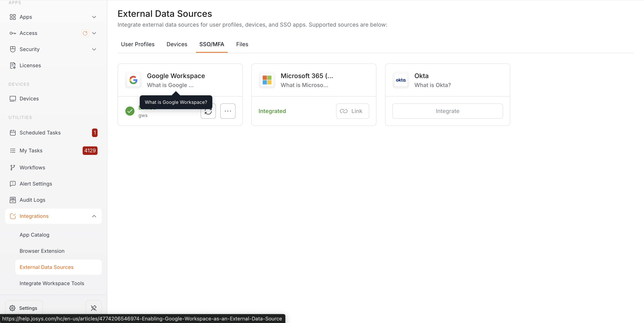644x323 pixels.
Task: Click the Devices laptop icon
Action: point(13,99)
